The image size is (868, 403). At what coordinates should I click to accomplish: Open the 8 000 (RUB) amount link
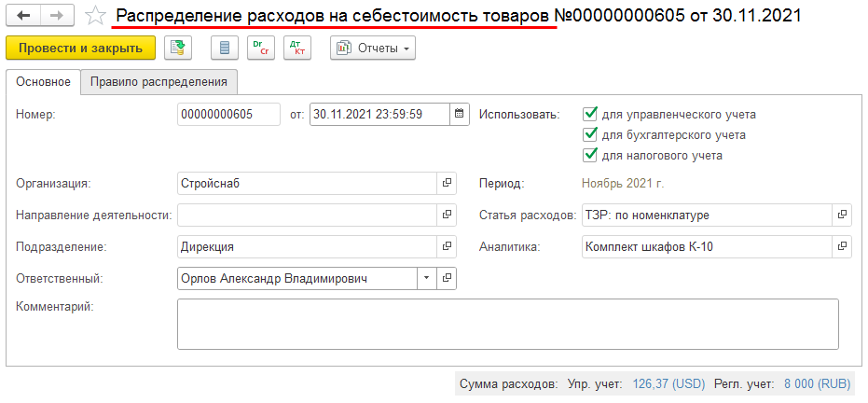[817, 383]
